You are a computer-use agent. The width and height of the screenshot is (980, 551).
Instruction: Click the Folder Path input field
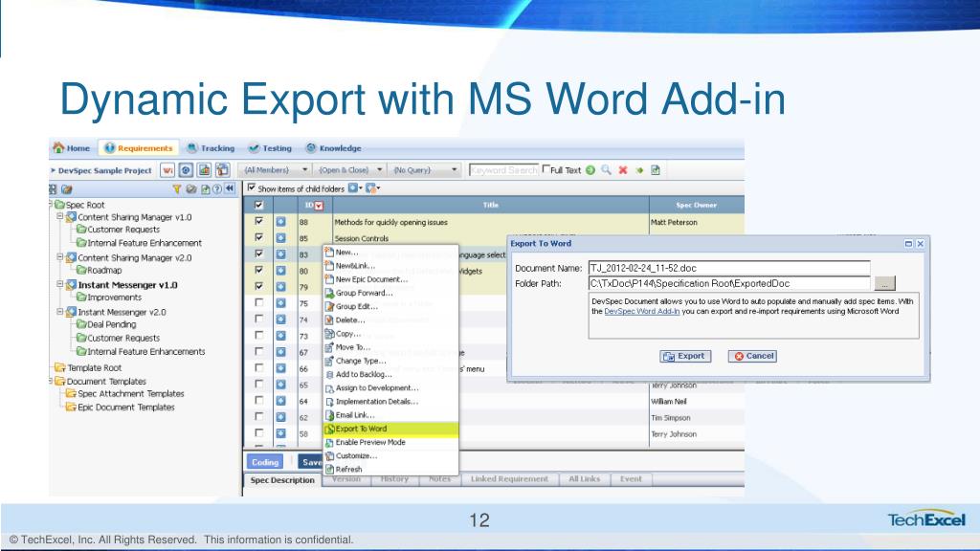pos(728,283)
